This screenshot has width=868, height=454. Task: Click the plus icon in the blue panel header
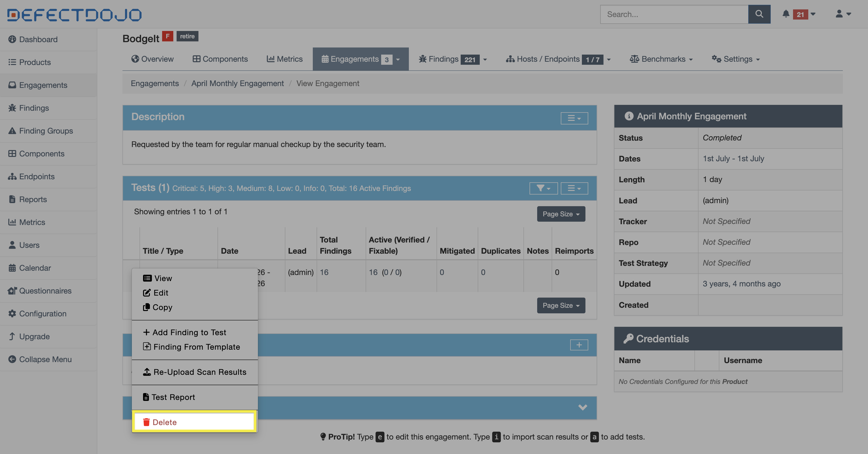point(579,345)
